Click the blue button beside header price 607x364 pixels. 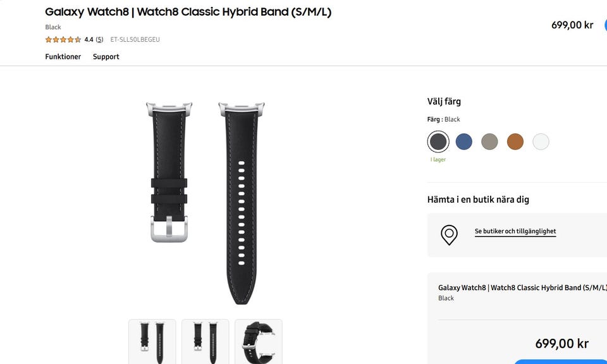(606, 25)
